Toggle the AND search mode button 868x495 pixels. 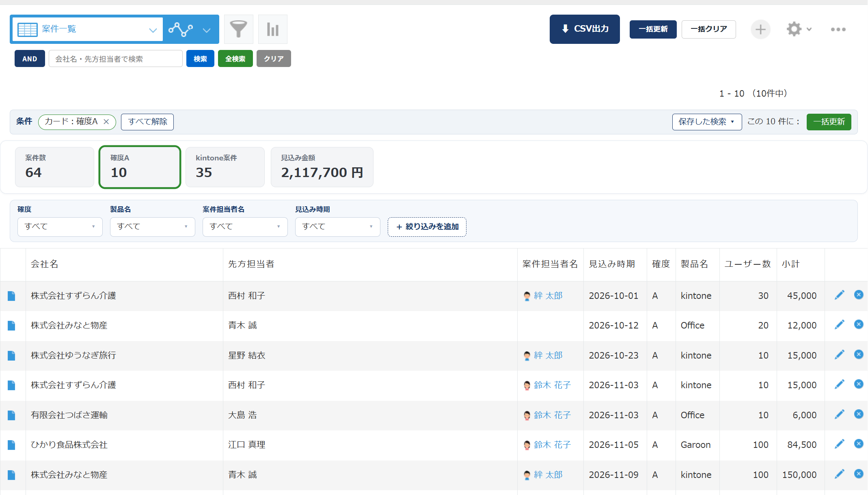(30, 59)
